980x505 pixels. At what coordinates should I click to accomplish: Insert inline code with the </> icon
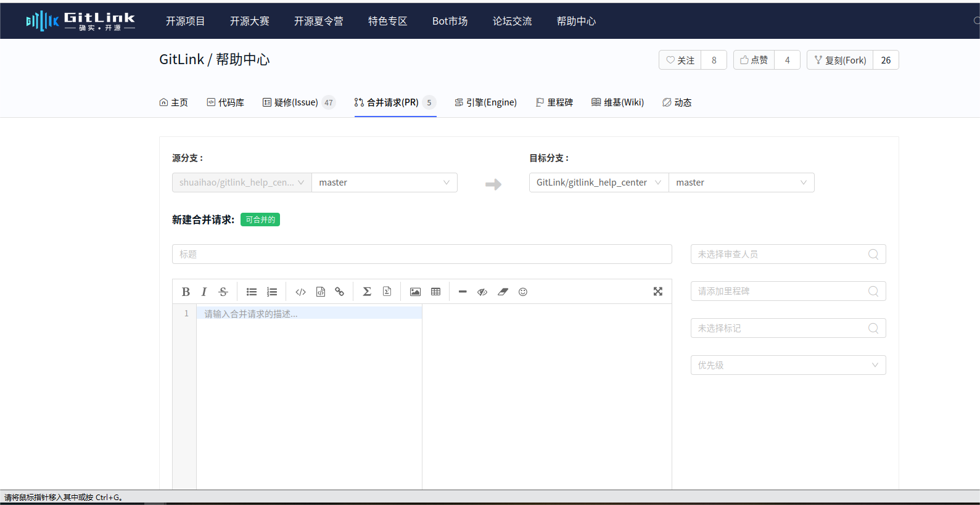[x=301, y=292]
